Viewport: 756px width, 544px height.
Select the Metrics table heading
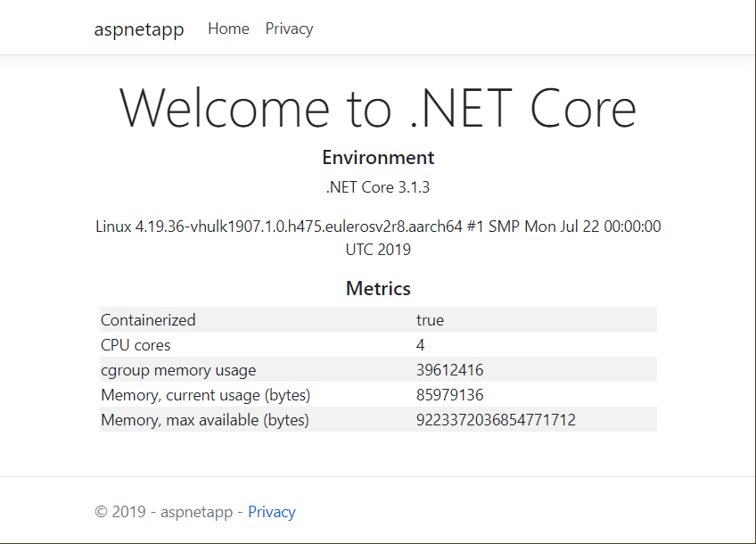pos(378,289)
